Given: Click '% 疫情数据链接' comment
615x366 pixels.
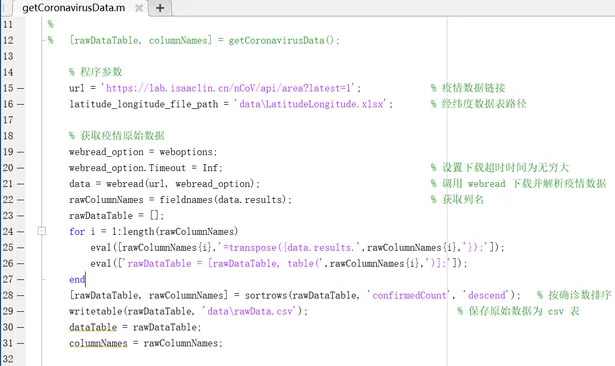Looking at the screenshot, I should pos(468,88).
